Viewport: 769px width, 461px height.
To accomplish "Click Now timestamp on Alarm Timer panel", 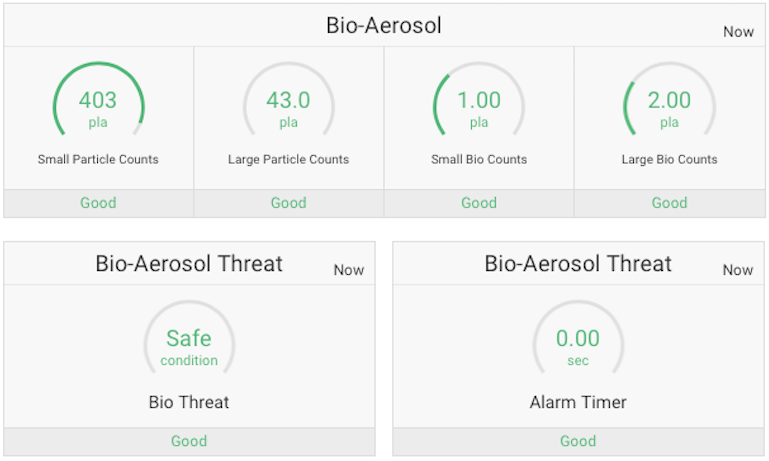I will click(x=738, y=270).
